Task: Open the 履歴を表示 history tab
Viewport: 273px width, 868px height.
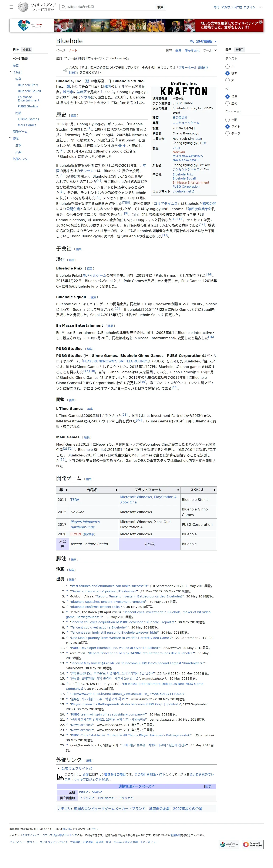Action: [192, 51]
